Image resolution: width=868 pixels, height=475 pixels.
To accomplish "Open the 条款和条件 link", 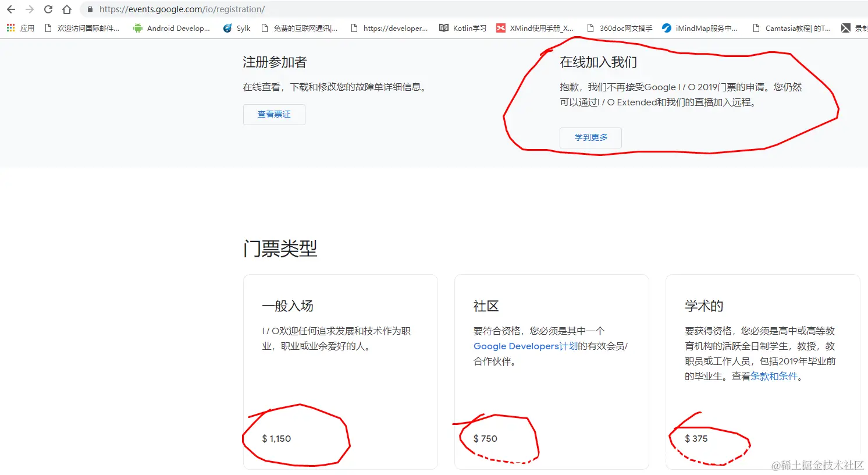I will tap(774, 376).
